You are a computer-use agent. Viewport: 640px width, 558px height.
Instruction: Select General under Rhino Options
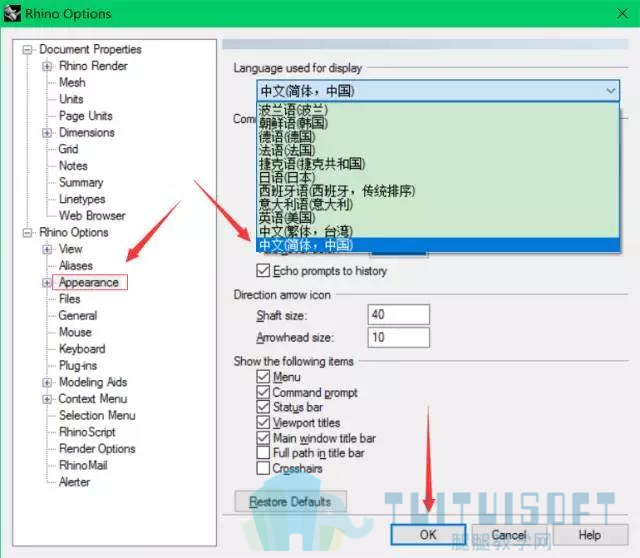click(78, 316)
